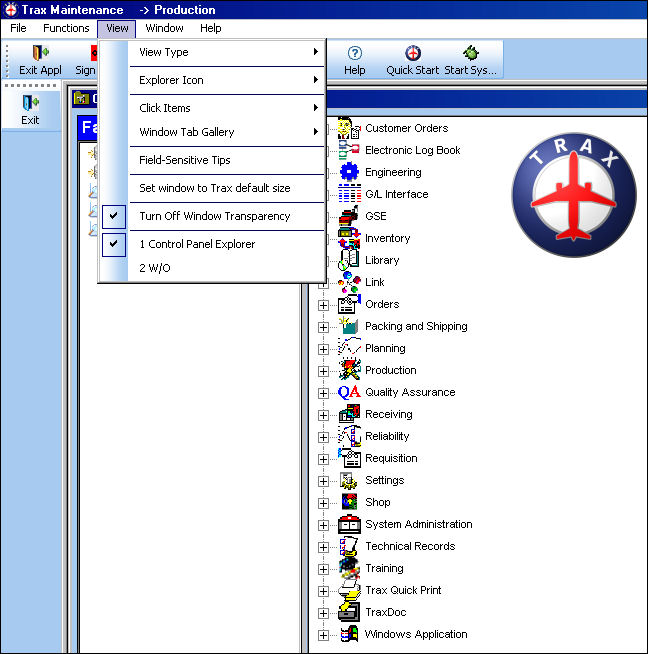Screen dimensions: 648x654
Task: Expand the System Administration node
Action: pos(323,525)
